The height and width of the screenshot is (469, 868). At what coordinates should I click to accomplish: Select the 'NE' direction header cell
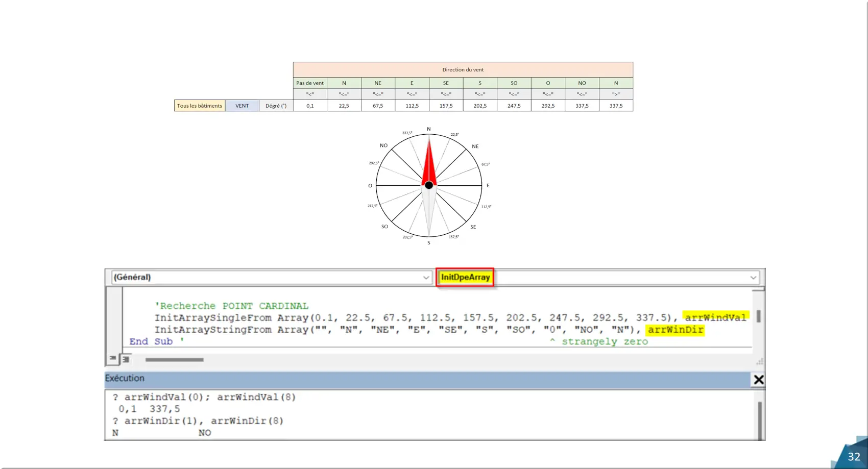[x=378, y=83]
